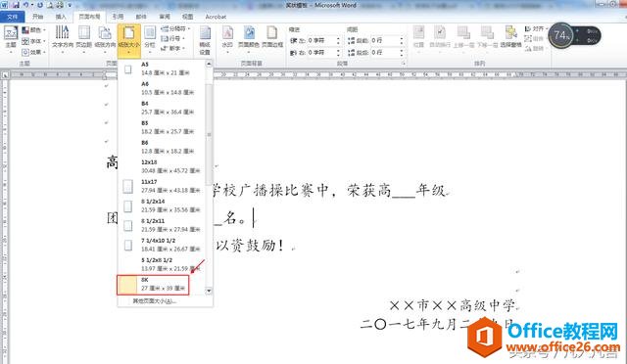Open theme Colors (颜色) dropdown
The width and height of the screenshot is (627, 364).
33,30
